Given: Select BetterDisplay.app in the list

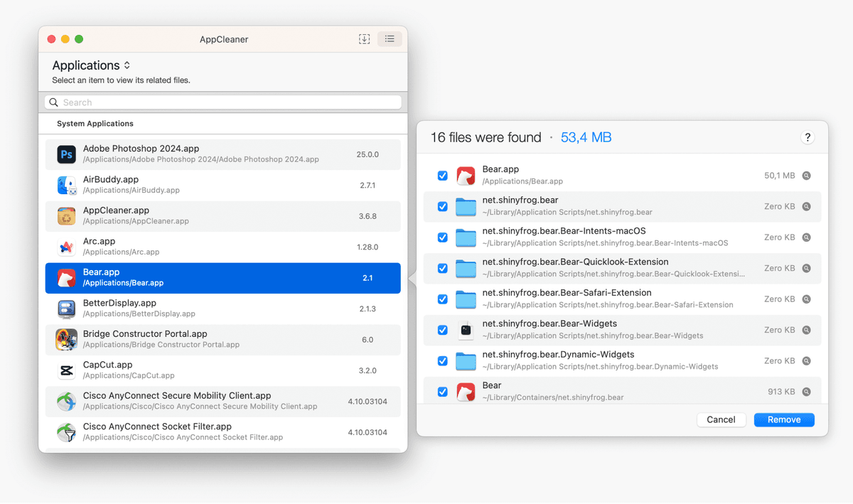Looking at the screenshot, I should pos(223,309).
